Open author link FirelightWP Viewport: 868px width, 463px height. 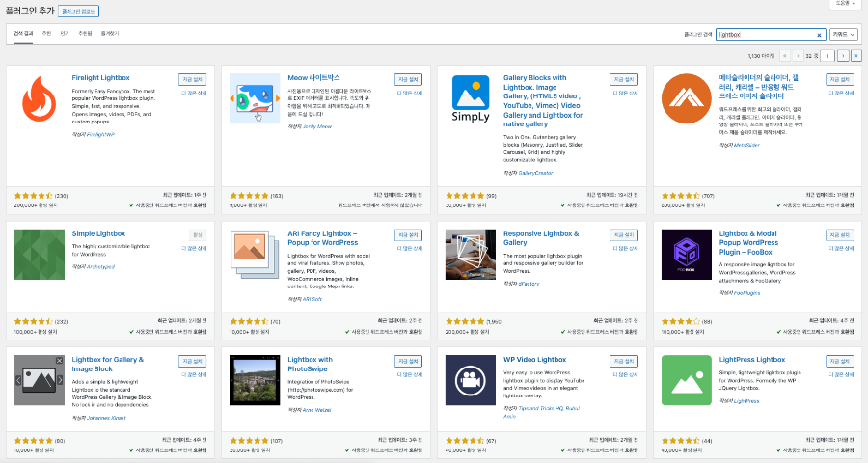100,135
